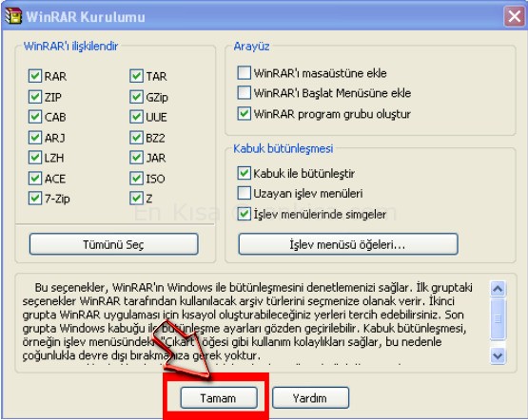This screenshot has width=528, height=420.
Task: Disable the ISO association checkbox
Action: (136, 179)
